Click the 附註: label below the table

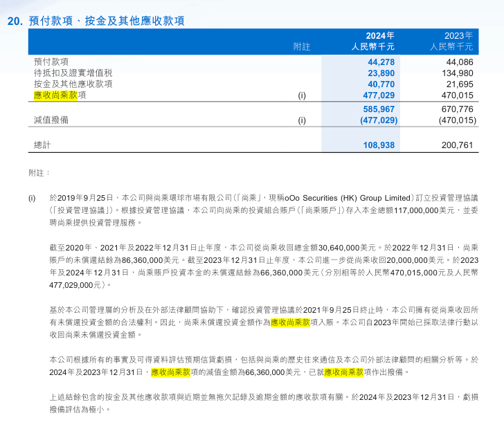(39, 173)
